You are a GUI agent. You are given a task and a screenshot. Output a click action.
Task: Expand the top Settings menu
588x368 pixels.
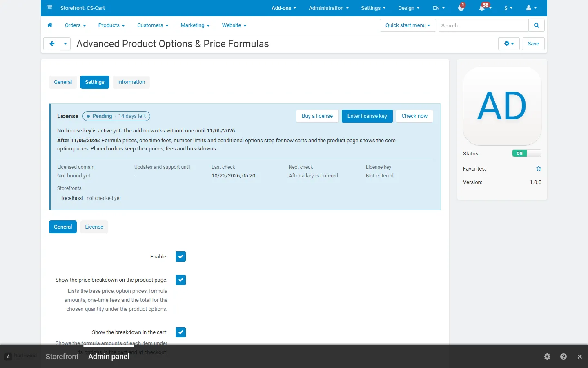tap(373, 8)
